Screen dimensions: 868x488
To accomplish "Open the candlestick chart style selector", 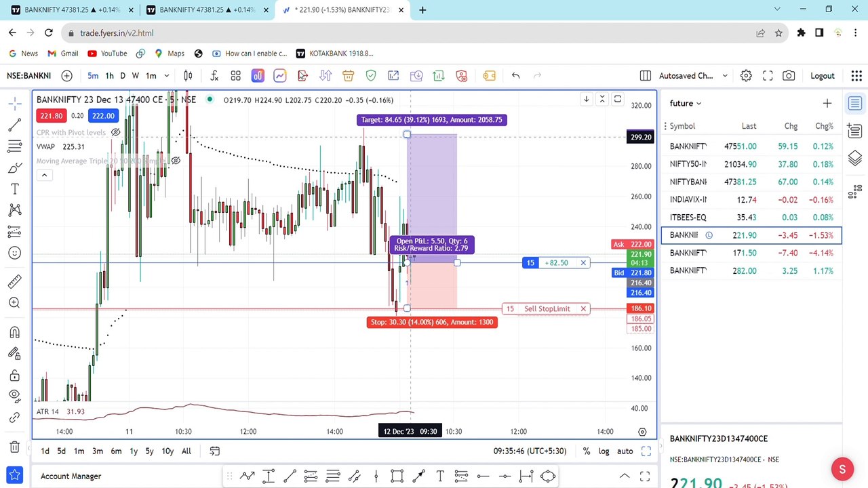I will point(188,76).
